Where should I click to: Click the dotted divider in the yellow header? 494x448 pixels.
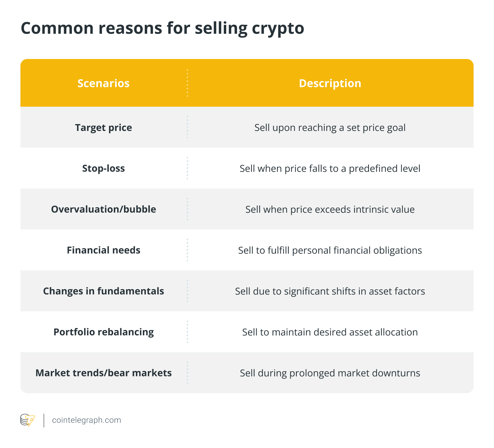[x=187, y=83]
